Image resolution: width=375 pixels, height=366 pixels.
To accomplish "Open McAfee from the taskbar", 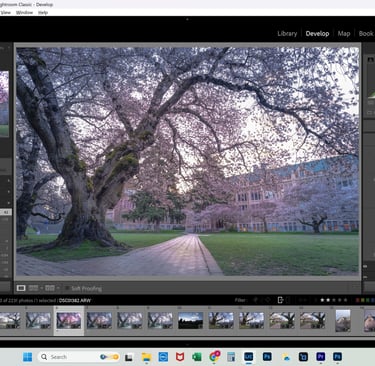I will pos(180,357).
